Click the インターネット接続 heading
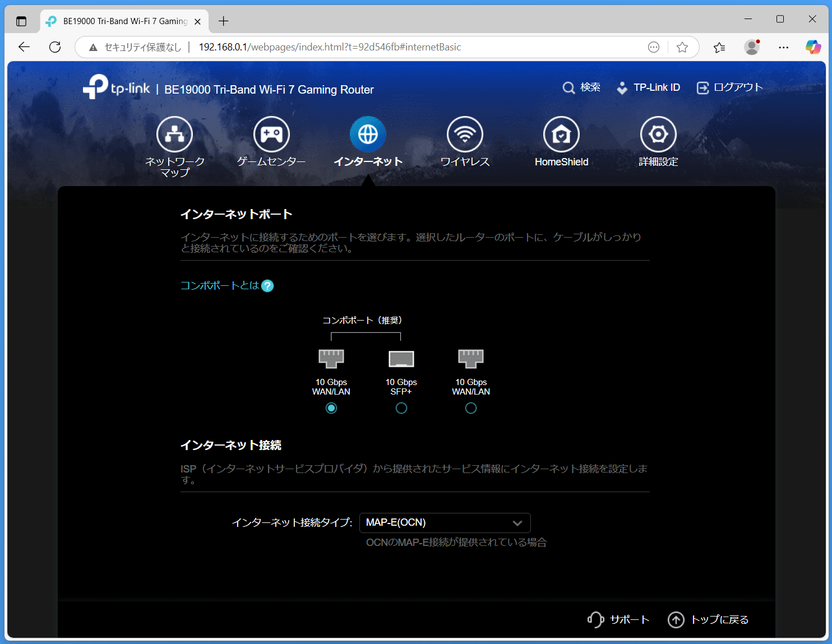The width and height of the screenshot is (832, 644). tap(230, 445)
